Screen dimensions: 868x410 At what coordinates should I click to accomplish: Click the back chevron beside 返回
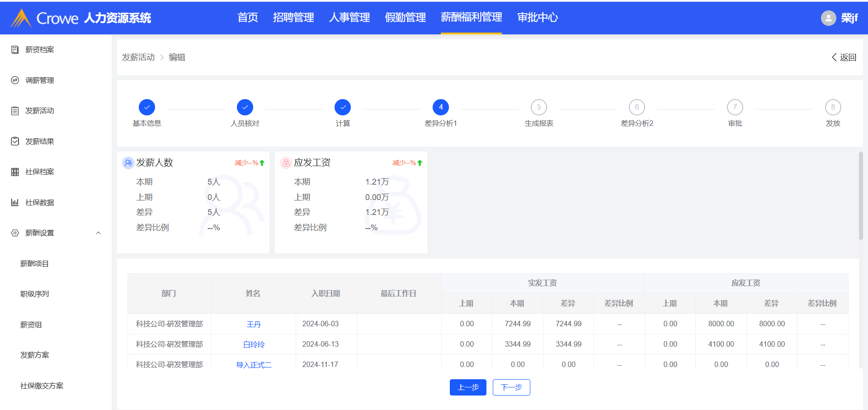(x=834, y=57)
